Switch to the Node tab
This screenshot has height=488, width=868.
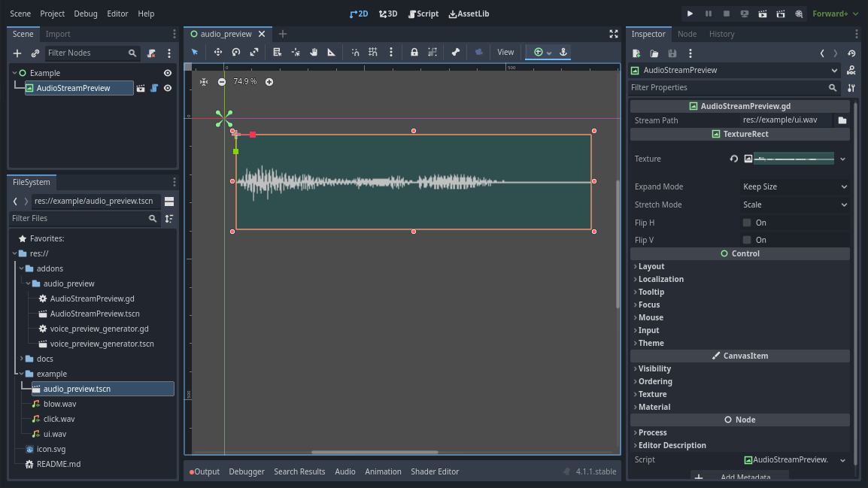[687, 34]
